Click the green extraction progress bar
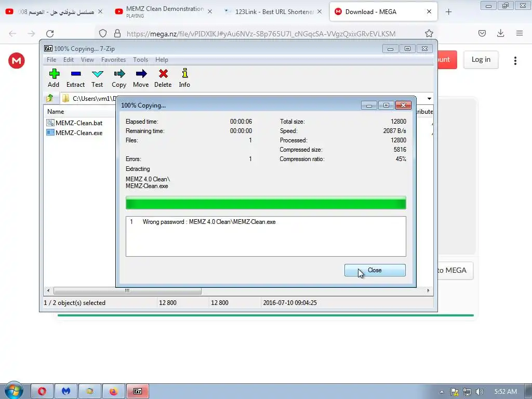This screenshot has width=532, height=399. pyautogui.click(x=265, y=203)
